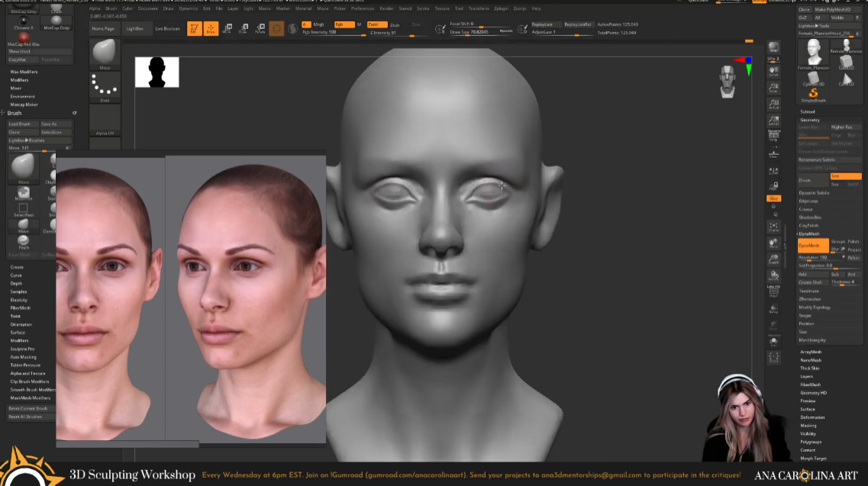The image size is (868, 486).
Task: Toggle the Qxyz local symmetry button
Action: tap(773, 198)
